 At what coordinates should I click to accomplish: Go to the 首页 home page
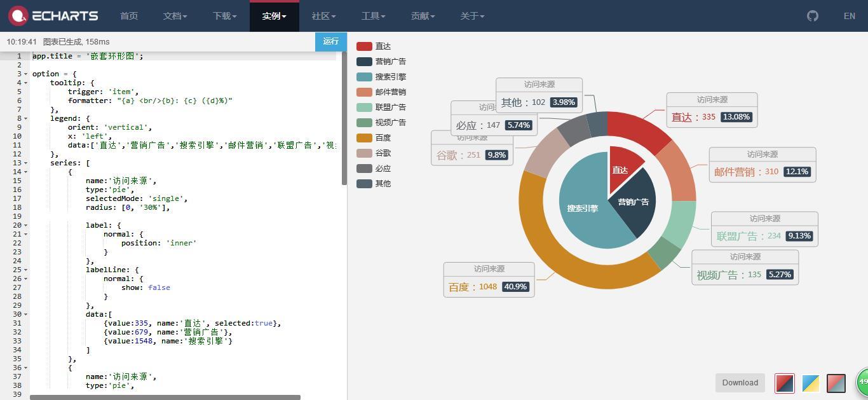tap(129, 16)
